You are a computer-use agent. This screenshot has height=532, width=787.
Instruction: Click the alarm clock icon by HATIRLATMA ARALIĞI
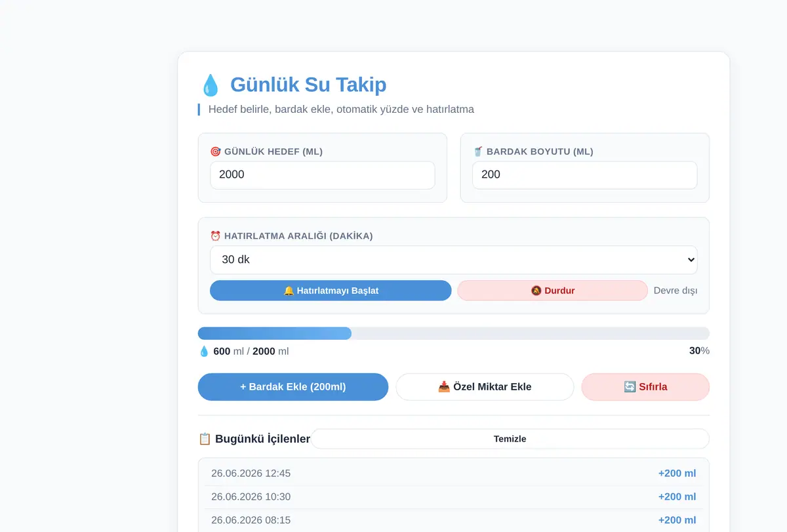(x=215, y=236)
